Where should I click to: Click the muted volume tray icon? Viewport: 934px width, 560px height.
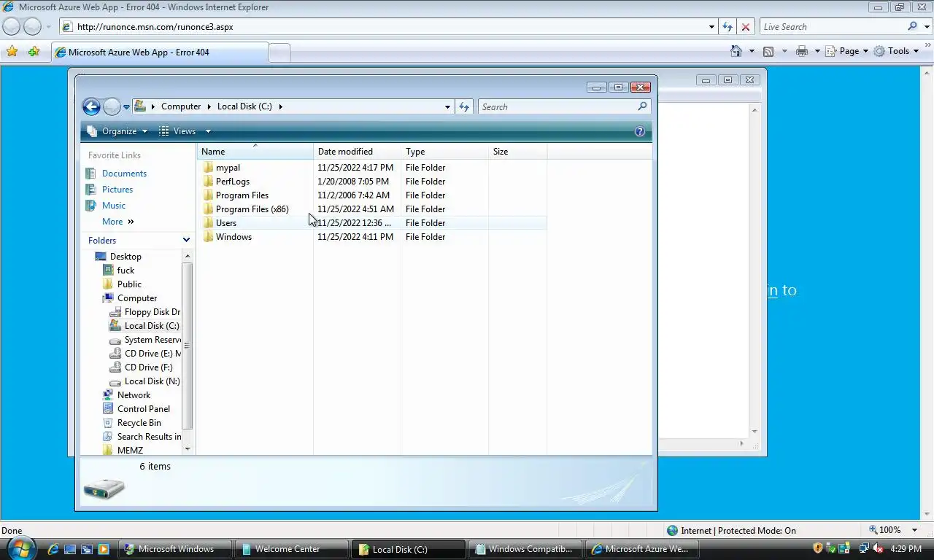[878, 548]
